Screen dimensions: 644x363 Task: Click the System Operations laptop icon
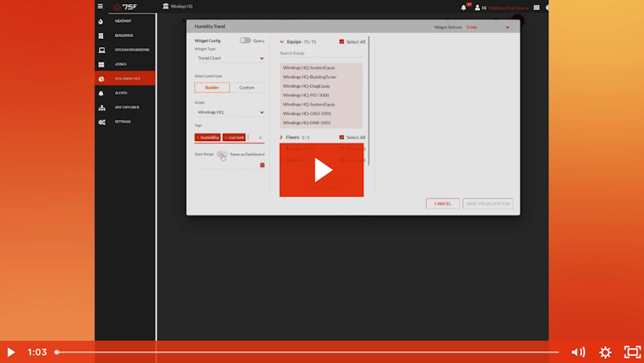101,50
